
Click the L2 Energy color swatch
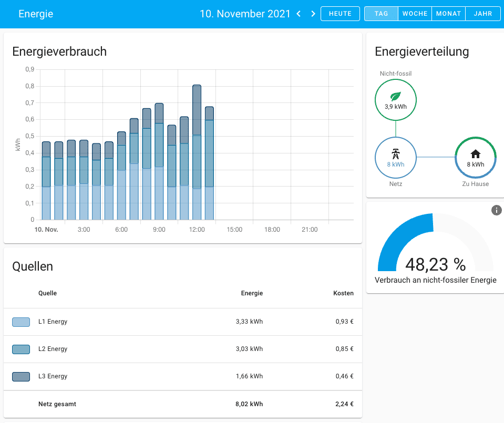[x=21, y=349]
